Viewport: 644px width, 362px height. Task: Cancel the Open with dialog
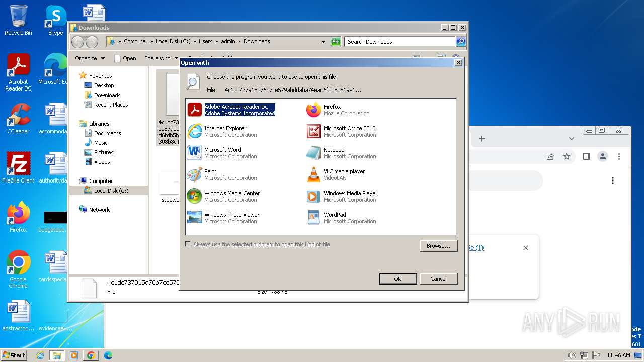pos(438,279)
